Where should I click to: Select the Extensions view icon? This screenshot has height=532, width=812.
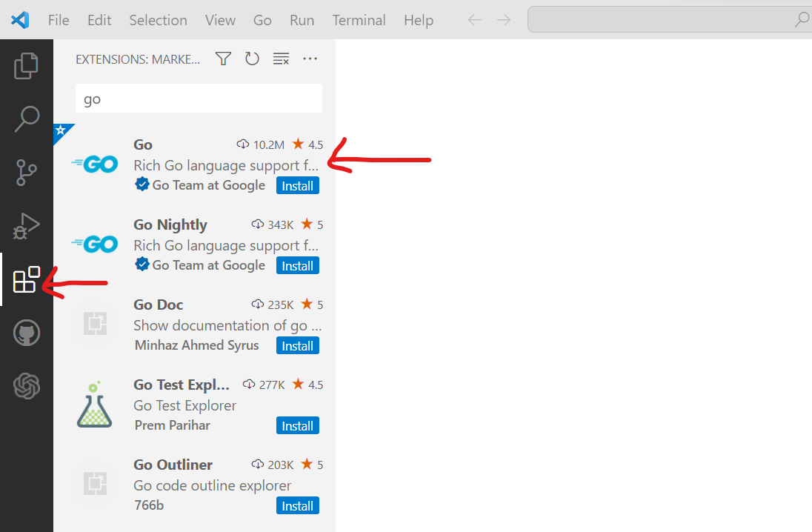[27, 279]
